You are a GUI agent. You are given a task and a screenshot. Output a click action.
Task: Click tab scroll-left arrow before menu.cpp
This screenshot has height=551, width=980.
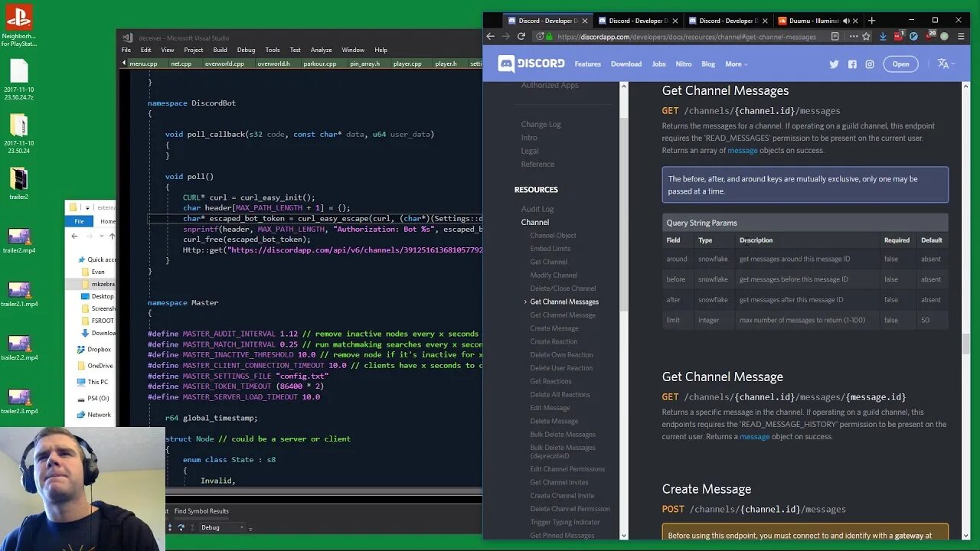(x=123, y=64)
